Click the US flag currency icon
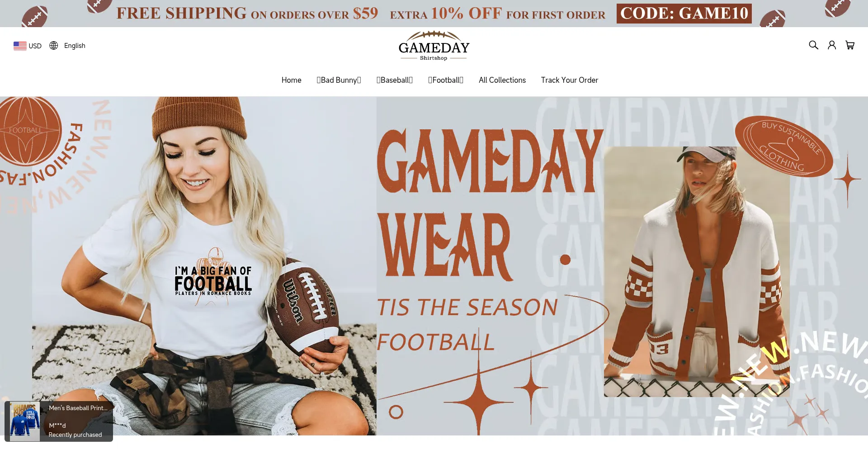This screenshot has width=868, height=449. click(20, 46)
